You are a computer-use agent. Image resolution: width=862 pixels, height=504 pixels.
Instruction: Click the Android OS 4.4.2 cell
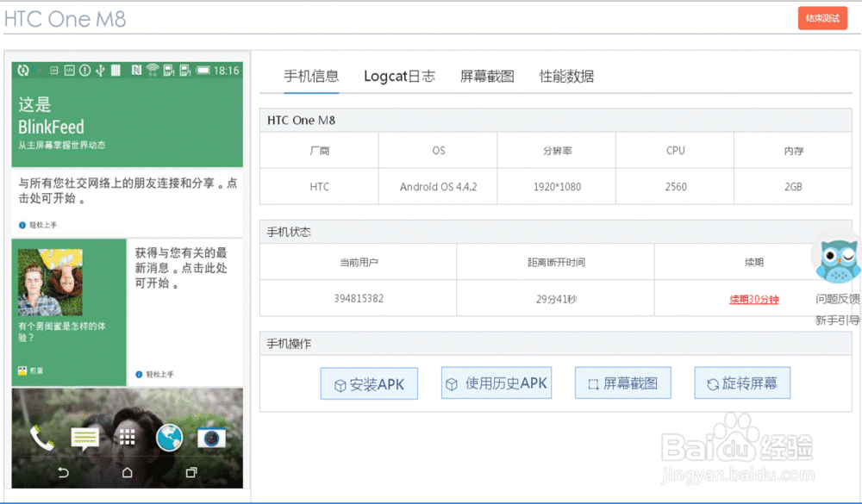[438, 187]
